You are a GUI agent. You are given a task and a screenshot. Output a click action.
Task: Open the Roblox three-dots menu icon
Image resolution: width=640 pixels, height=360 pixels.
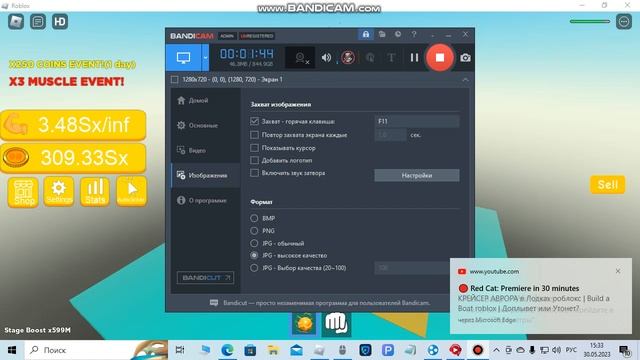624,22
